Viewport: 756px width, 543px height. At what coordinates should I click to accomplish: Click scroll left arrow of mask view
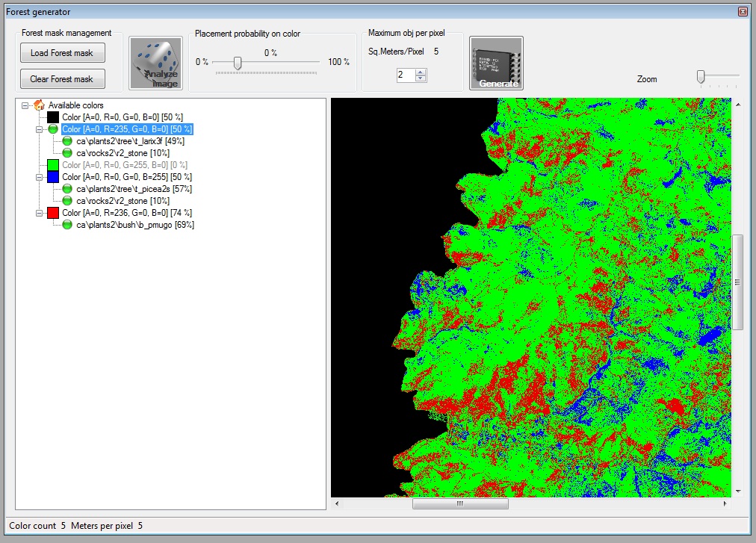click(x=336, y=503)
